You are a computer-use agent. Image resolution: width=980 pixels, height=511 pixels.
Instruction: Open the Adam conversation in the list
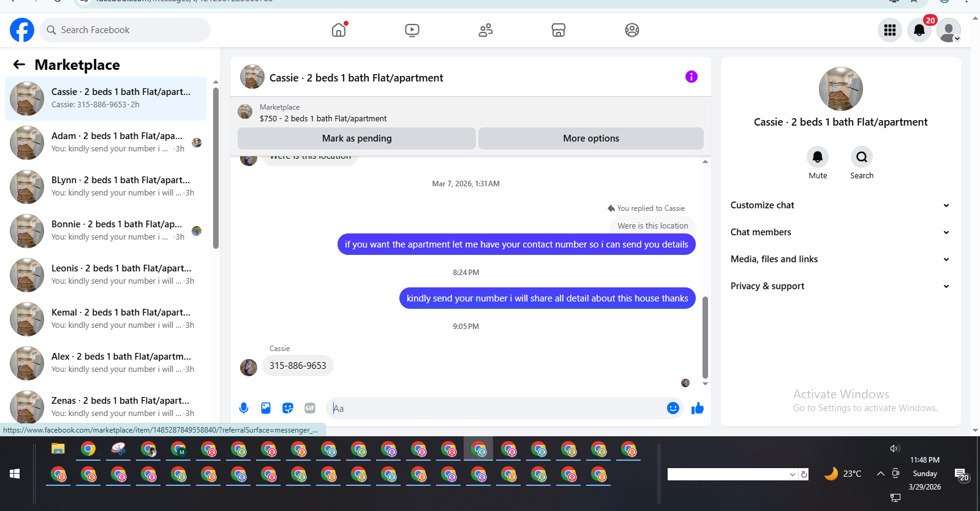(105, 143)
